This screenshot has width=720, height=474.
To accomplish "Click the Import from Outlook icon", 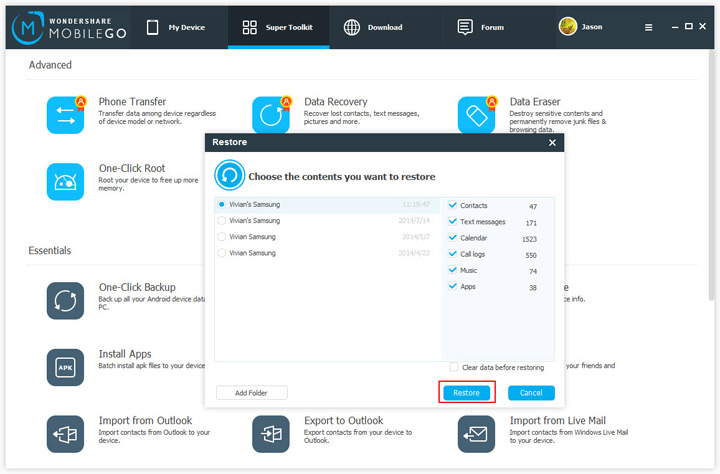I will pyautogui.click(x=66, y=433).
